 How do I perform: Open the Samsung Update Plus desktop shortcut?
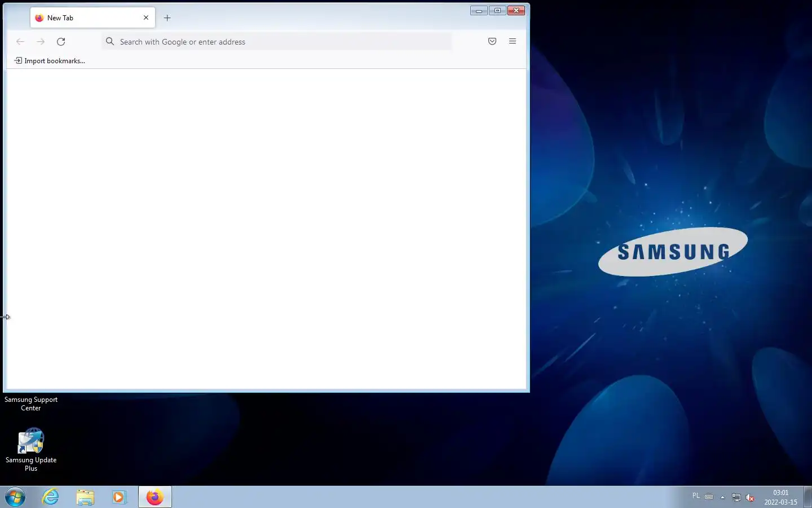coord(31,449)
